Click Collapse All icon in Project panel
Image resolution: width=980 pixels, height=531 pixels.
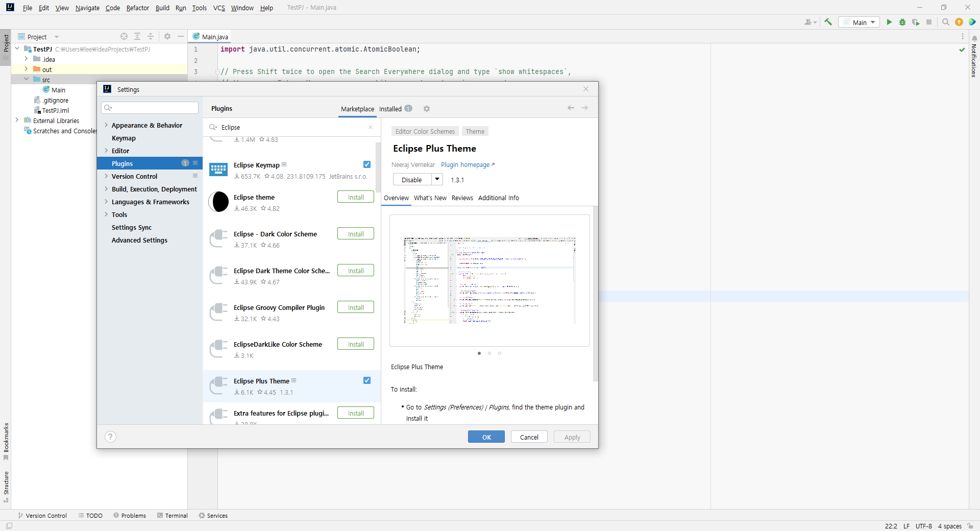[x=151, y=36]
